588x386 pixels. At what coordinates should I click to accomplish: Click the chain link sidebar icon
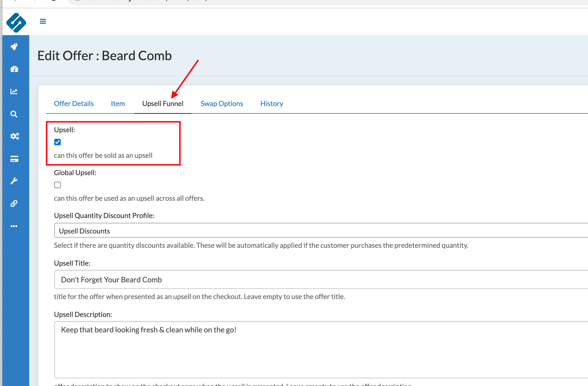[x=14, y=203]
